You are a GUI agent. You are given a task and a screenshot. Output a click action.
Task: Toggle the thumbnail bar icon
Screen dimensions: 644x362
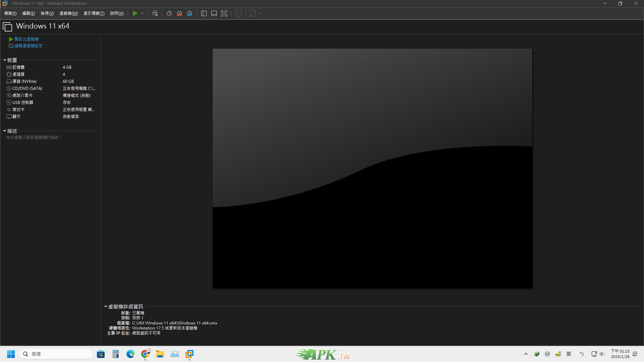click(x=214, y=13)
